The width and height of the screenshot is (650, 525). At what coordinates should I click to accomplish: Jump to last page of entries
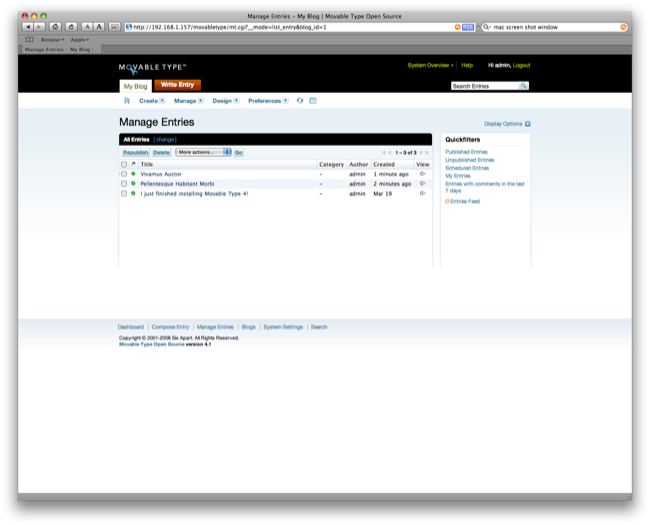point(427,153)
